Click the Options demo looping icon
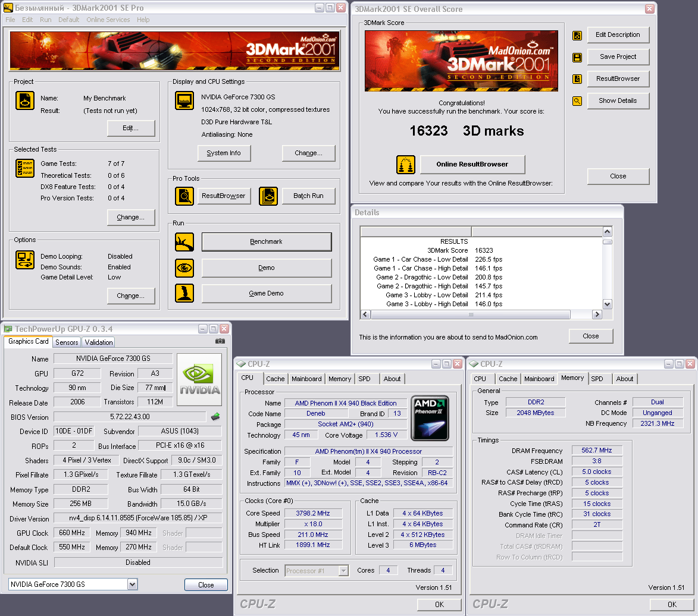 pyautogui.click(x=25, y=260)
